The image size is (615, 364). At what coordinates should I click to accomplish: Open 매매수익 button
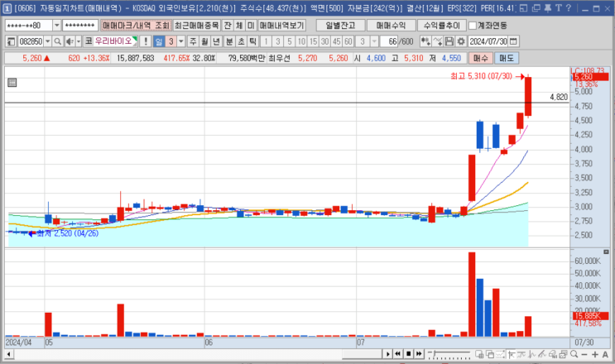pos(391,26)
